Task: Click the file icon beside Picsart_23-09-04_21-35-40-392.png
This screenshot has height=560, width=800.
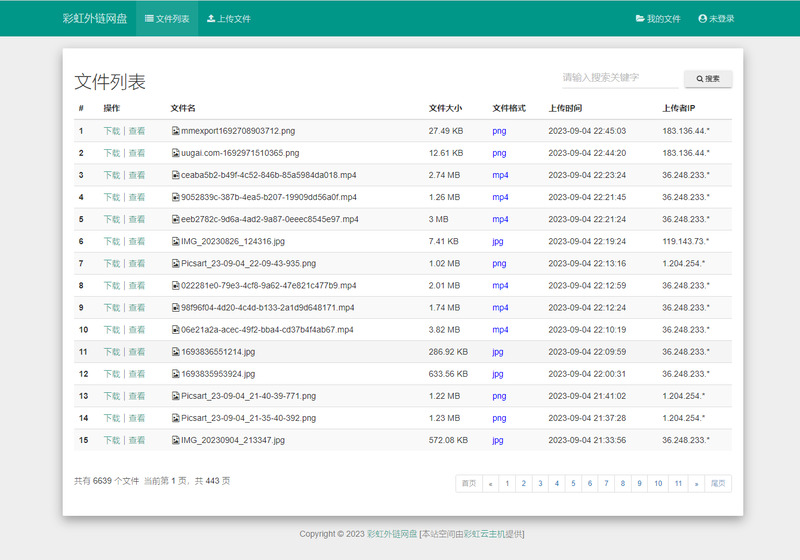Action: (175, 418)
